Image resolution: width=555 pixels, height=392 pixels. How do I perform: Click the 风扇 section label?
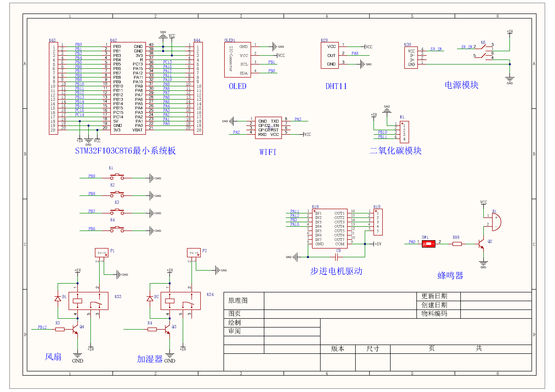[53, 357]
